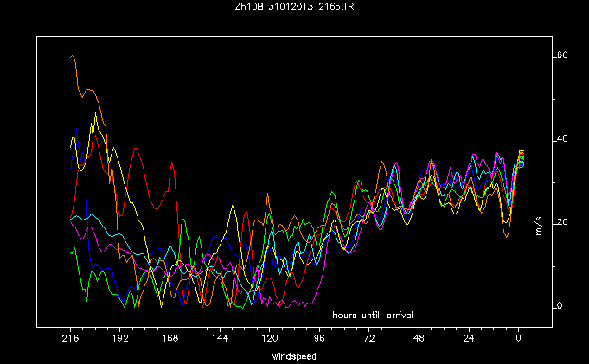Select the 'windspeed' x-axis label
Image resolution: width=589 pixels, height=364 pixels.
(294, 355)
